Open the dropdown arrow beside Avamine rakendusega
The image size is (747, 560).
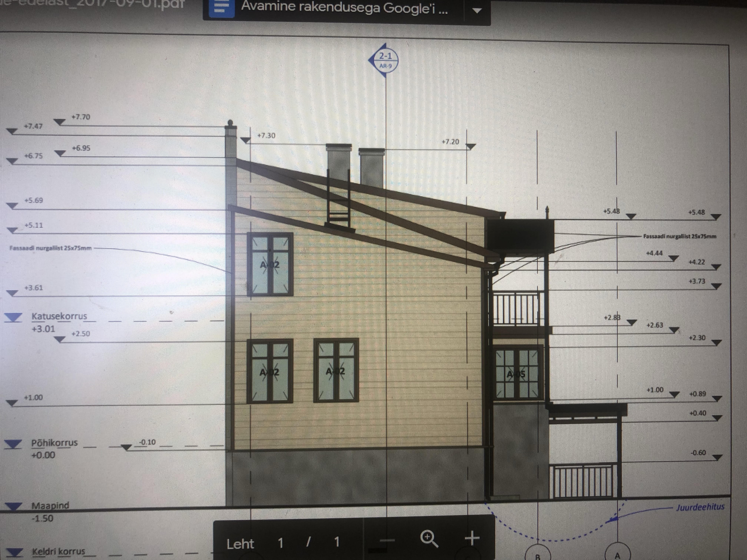[x=477, y=11]
